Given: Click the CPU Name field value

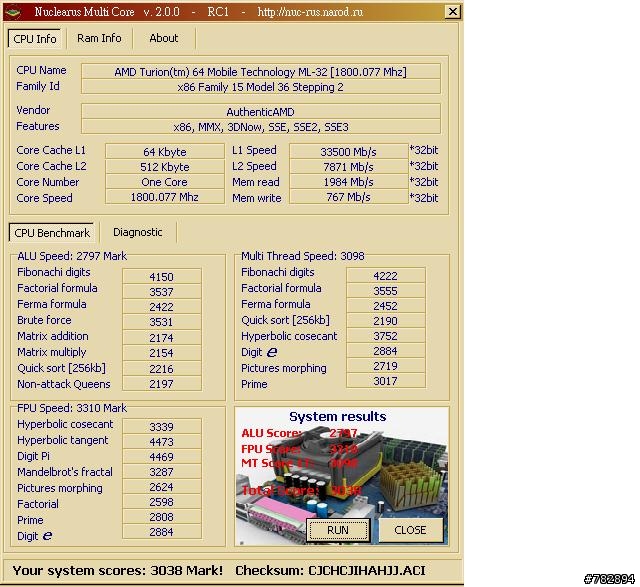Looking at the screenshot, I should (x=260, y=71).
